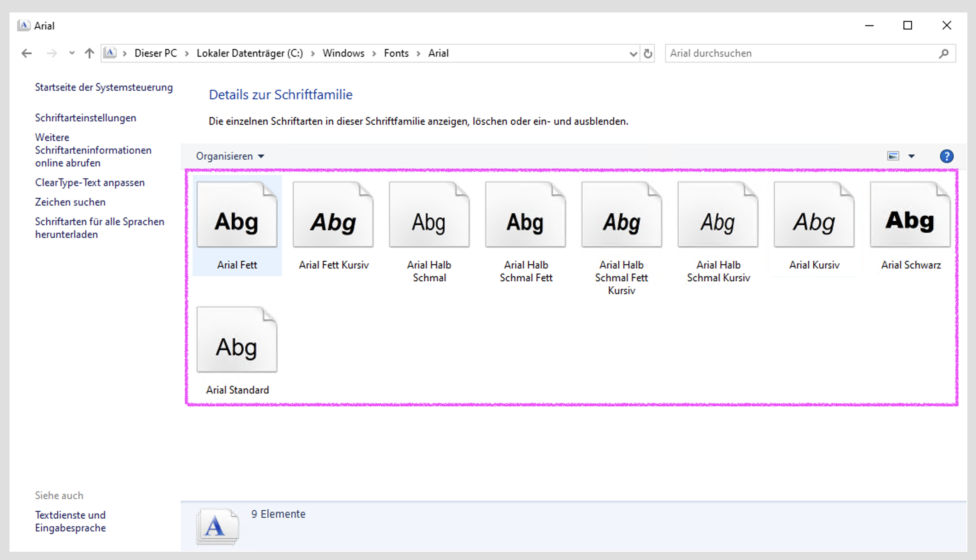Click the 9 Elemente status text
The width and height of the screenshot is (976, 560).
(278, 514)
